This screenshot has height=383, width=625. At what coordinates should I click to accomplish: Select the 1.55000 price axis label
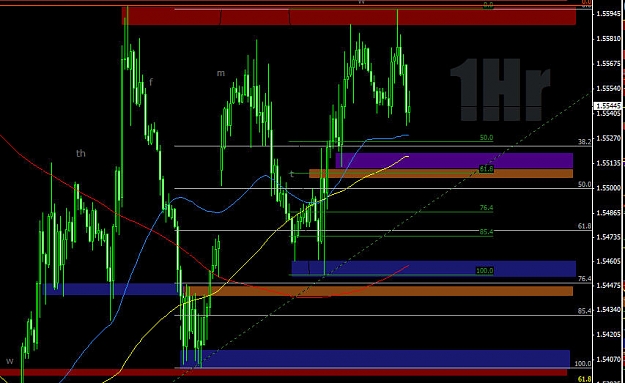point(608,188)
